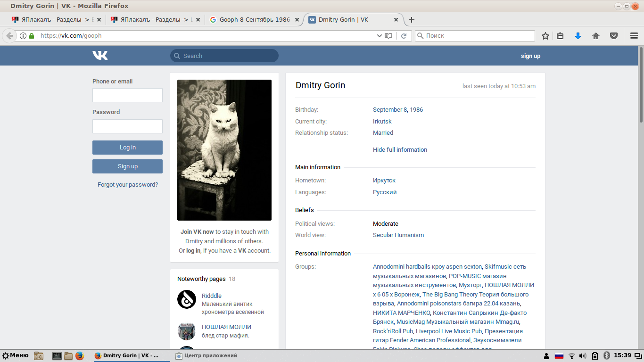Click the Irkutsk current city link
Image resolution: width=644 pixels, height=362 pixels.
click(382, 122)
